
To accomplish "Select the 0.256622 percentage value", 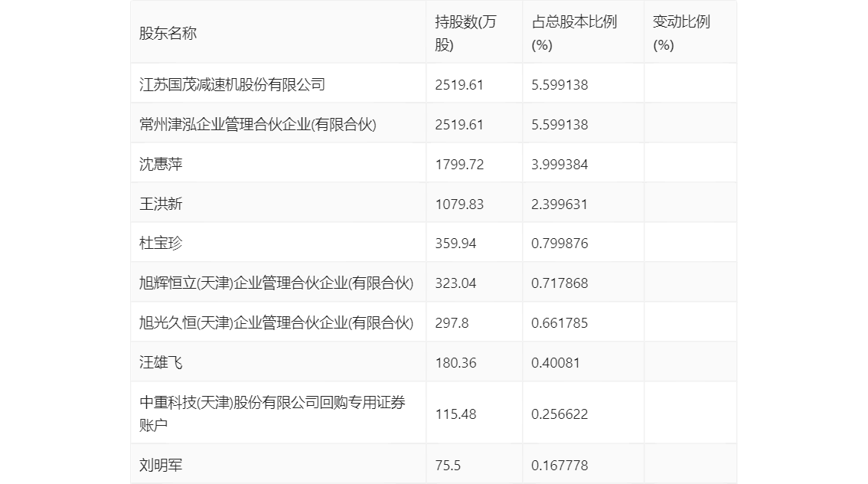I will click(x=559, y=414).
